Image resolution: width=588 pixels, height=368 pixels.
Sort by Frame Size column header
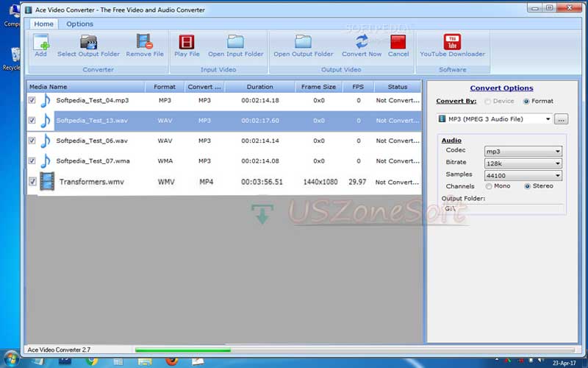(318, 87)
